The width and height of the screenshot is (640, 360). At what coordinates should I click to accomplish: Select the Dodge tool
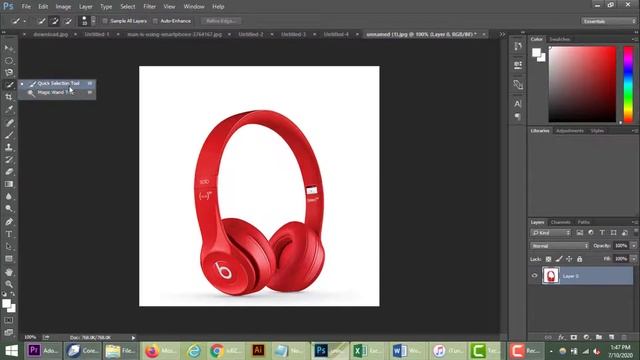9,209
